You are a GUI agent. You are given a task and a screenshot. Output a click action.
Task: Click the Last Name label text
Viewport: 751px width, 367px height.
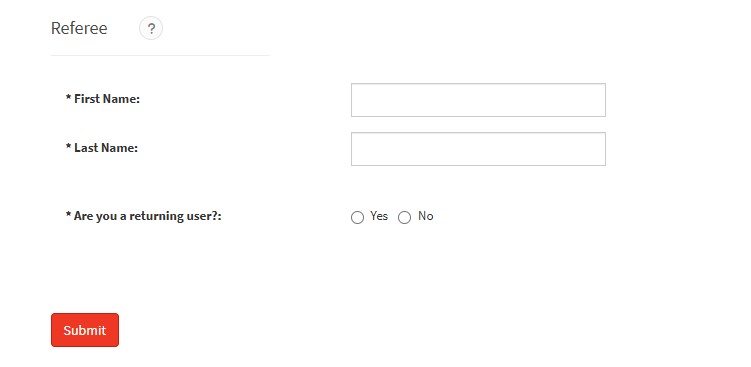(106, 148)
